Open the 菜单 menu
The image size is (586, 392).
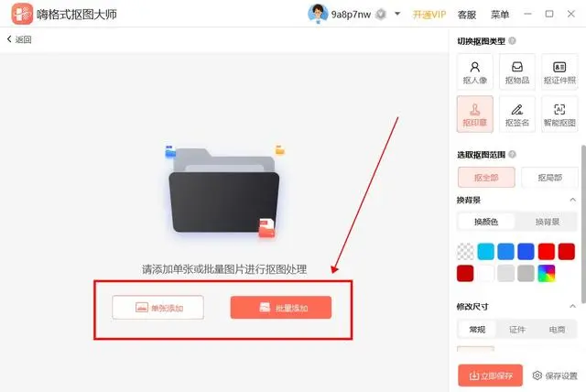[x=500, y=15]
